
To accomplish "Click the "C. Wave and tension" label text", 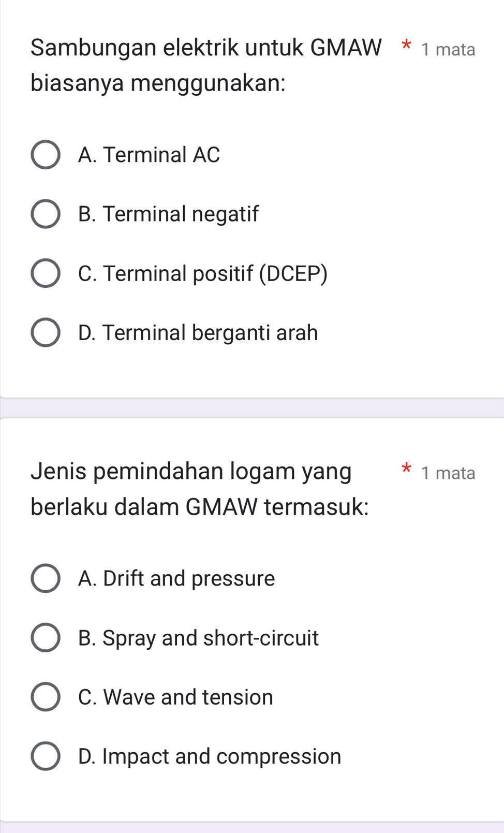I will click(x=175, y=697).
